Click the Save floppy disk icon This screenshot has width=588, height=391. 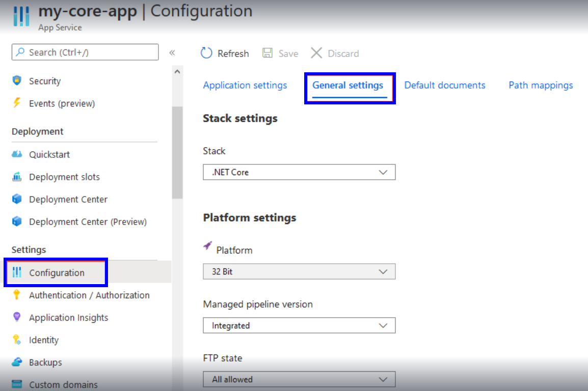pos(268,53)
